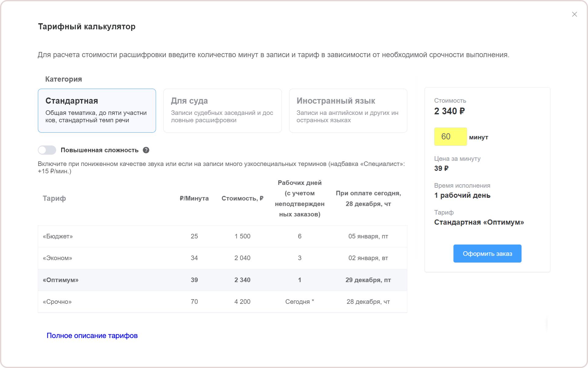Choose the Для суда category card
The width and height of the screenshot is (588, 368).
coord(222,110)
